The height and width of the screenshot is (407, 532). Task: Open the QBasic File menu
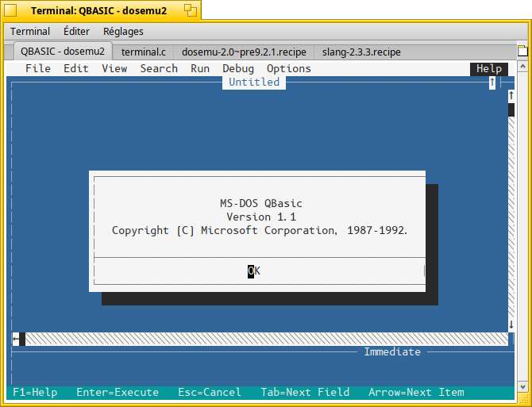38,69
